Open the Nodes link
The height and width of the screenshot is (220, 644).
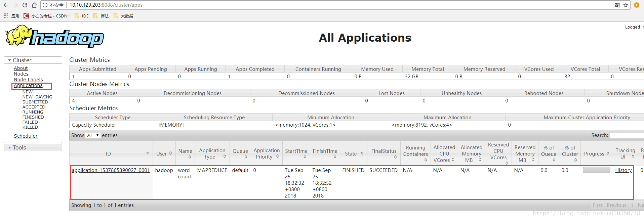(x=21, y=74)
